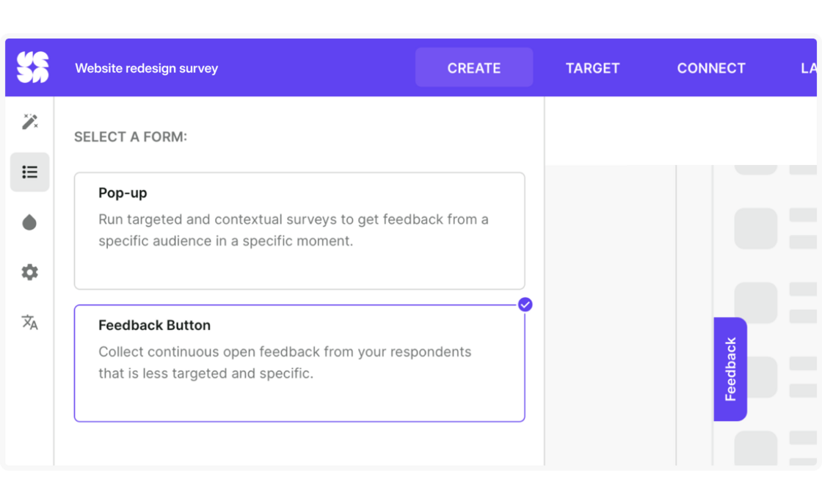The height and width of the screenshot is (504, 822).
Task: Open the droplet color theme settings
Action: point(30,222)
